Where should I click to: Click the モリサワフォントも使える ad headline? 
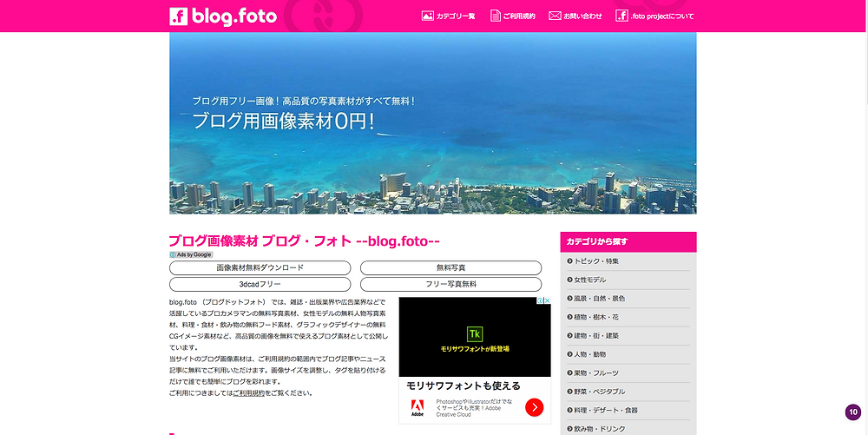(464, 386)
